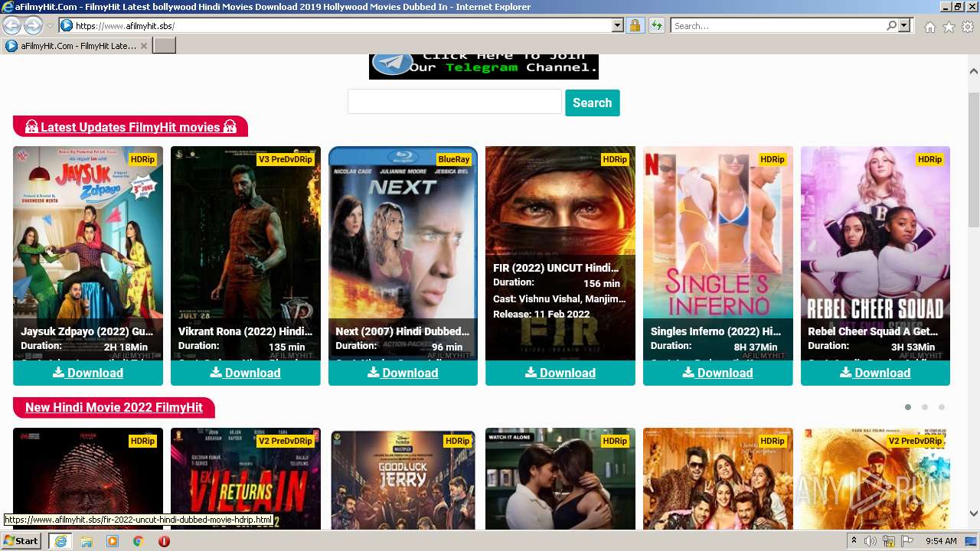The height and width of the screenshot is (551, 980).
Task: Show hidden tray icons arrow
Action: coord(854,541)
